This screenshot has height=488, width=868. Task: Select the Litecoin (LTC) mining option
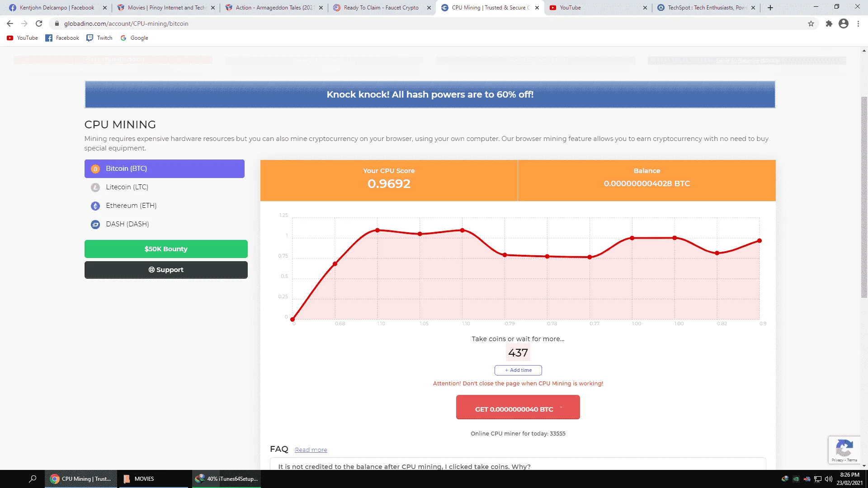pyautogui.click(x=164, y=187)
